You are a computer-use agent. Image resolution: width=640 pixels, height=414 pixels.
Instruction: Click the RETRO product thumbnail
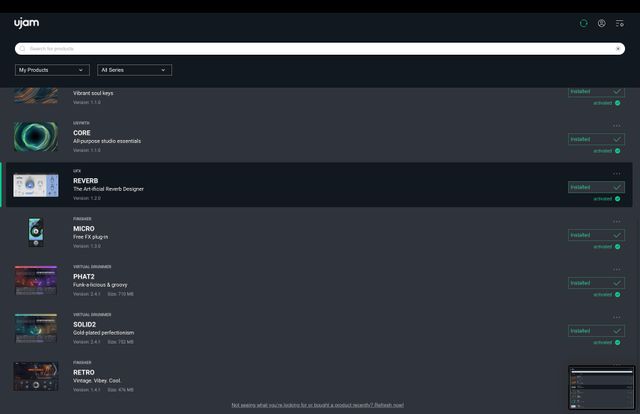pos(35,376)
